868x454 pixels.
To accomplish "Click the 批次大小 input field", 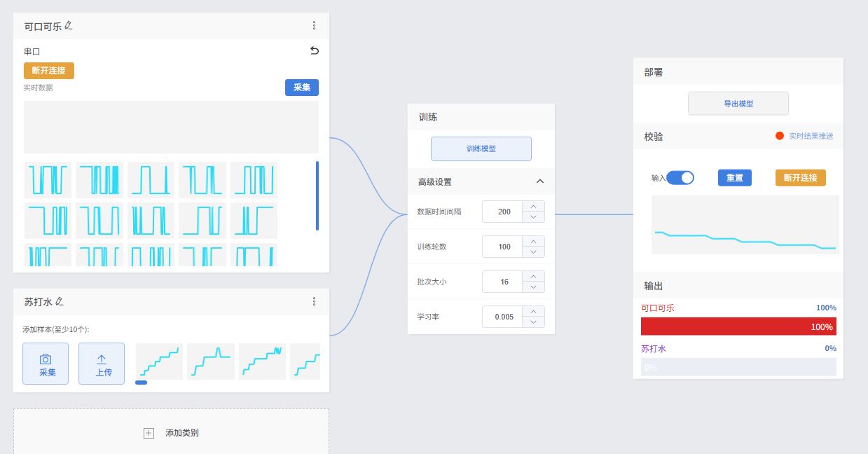I will (x=503, y=282).
